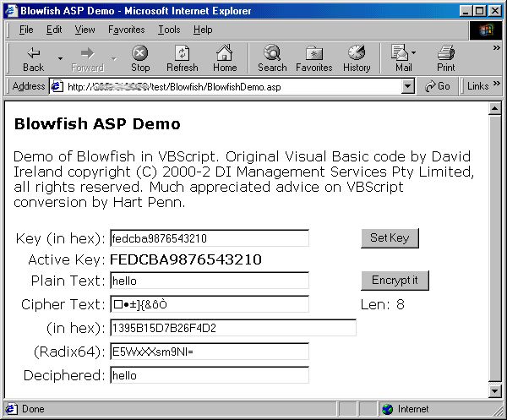Open the Forward history dropdown arrow
The height and width of the screenshot is (420, 507).
pos(114,58)
